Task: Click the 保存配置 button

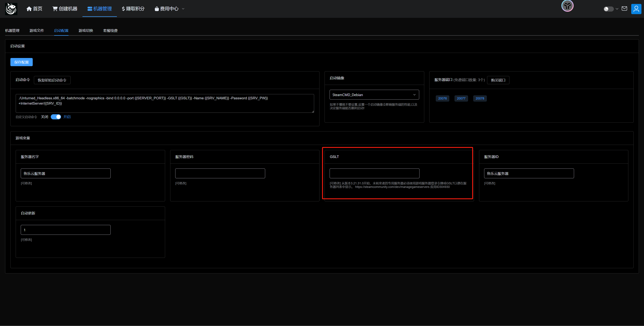Action: pos(21,62)
